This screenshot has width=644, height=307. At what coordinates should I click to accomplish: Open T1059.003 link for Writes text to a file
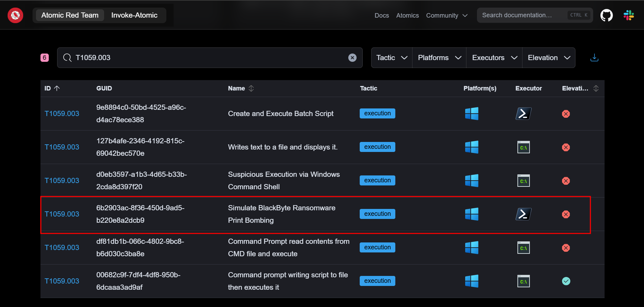click(62, 147)
